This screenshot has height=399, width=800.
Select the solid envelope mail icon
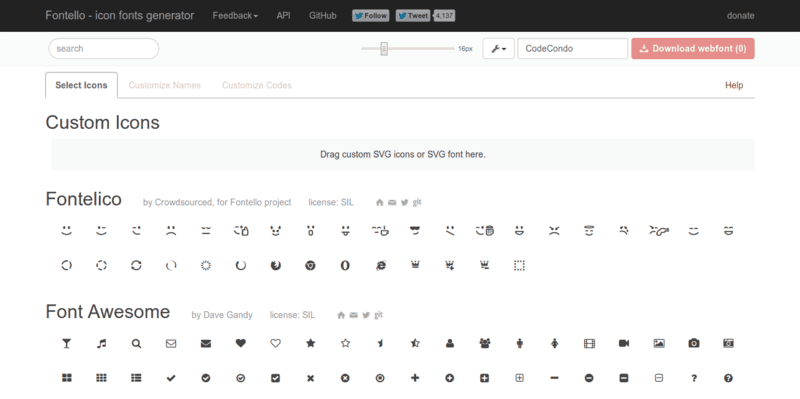tap(206, 343)
